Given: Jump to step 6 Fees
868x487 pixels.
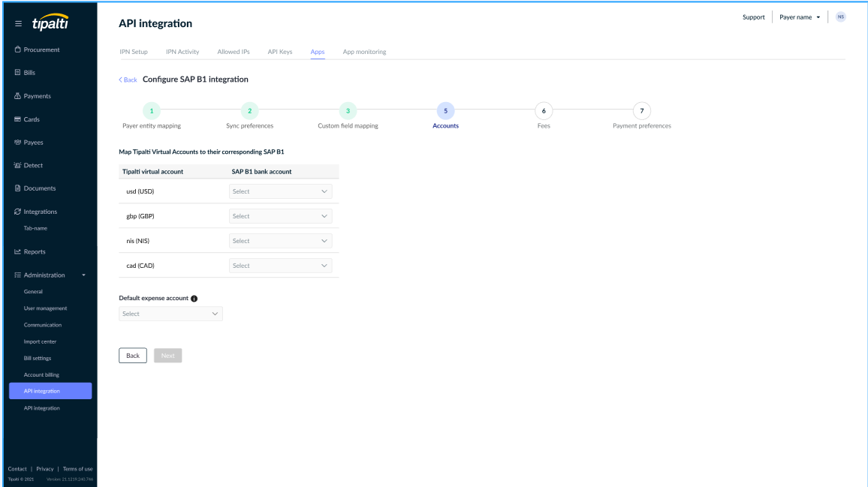Looking at the screenshot, I should 544,111.
